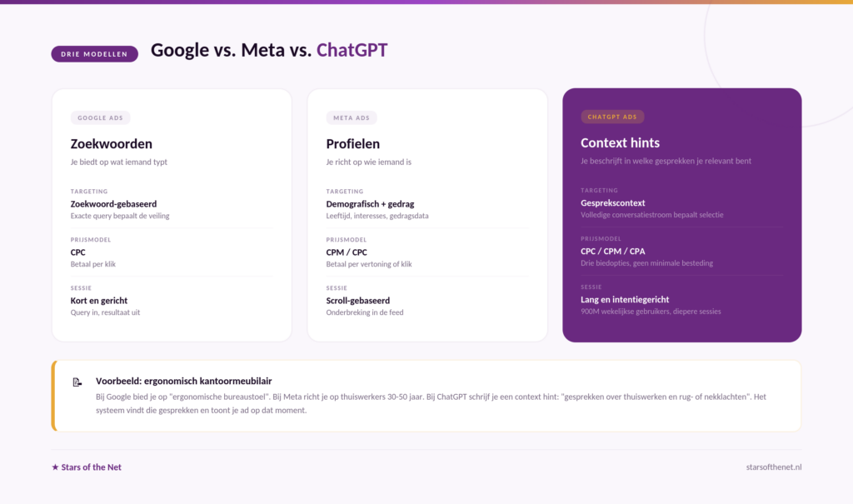Viewport: 853px width, 504px height.
Task: Select the DRIE MODELLEN pill badge
Action: (x=95, y=54)
